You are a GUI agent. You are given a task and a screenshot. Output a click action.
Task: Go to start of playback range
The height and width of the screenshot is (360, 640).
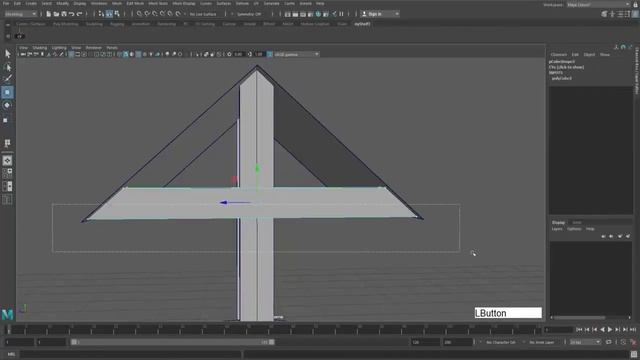580,329
